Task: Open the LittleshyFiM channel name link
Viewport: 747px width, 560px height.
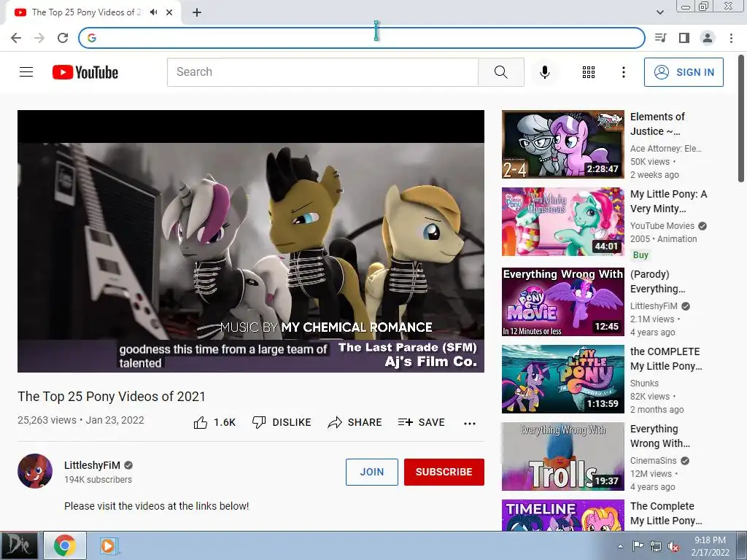Action: pos(92,465)
